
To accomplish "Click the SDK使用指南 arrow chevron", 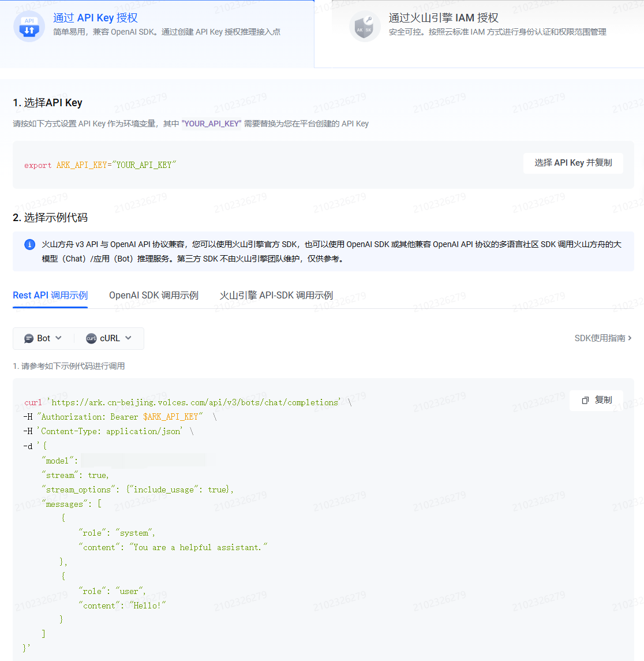I will click(630, 338).
